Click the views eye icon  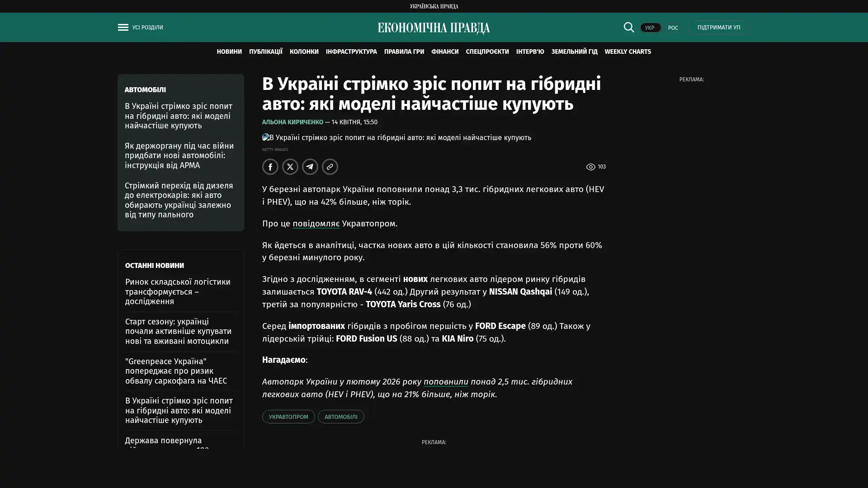590,167
